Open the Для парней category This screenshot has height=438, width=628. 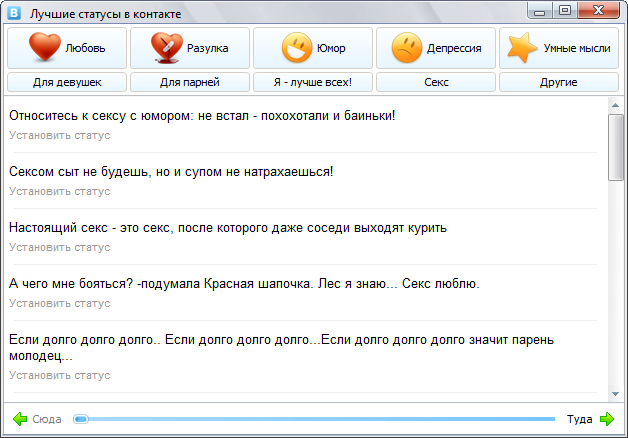tap(190, 82)
